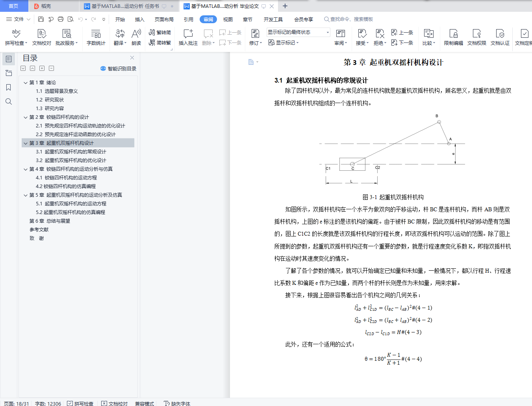This screenshot has width=532, height=406.
Task: Switch to the 视图 ribbon tab
Action: click(228, 19)
